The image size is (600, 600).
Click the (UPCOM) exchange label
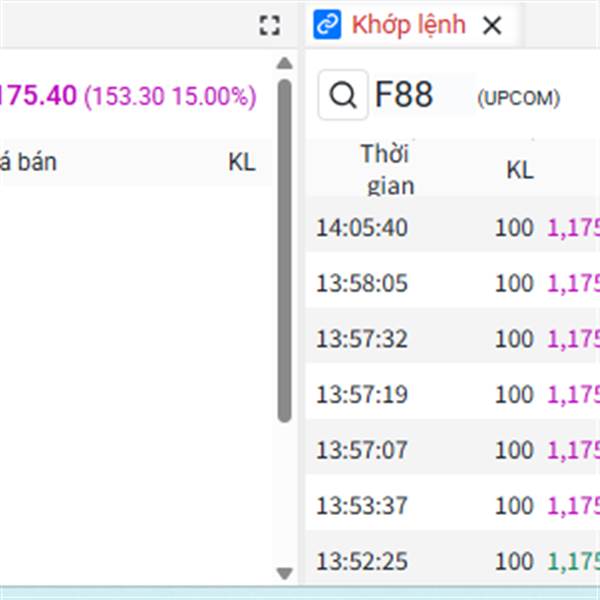[518, 98]
